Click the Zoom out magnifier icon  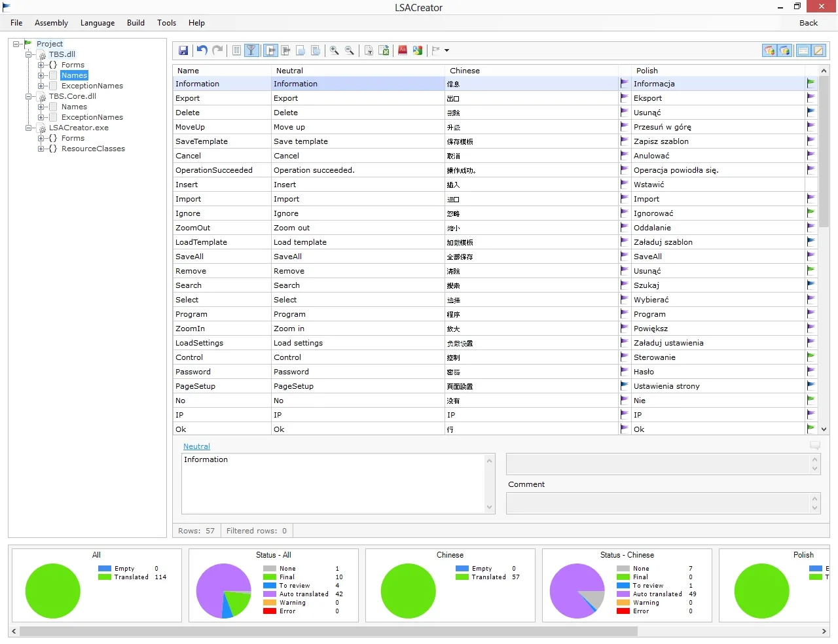click(350, 50)
